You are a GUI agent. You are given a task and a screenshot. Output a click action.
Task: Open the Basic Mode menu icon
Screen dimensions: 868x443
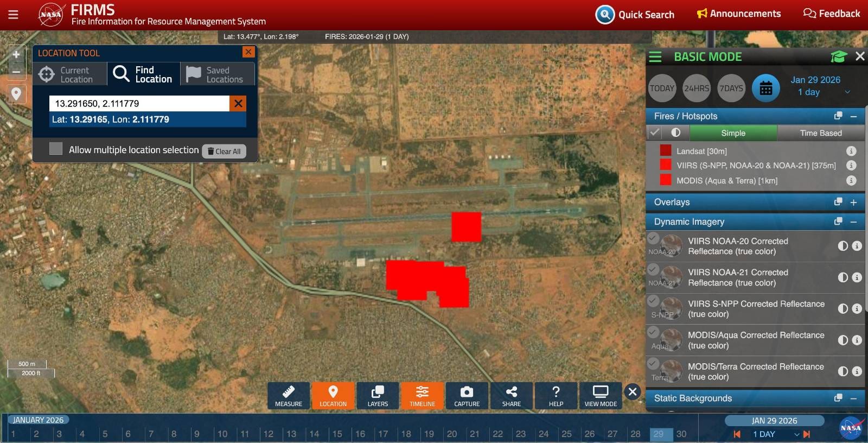(x=655, y=56)
